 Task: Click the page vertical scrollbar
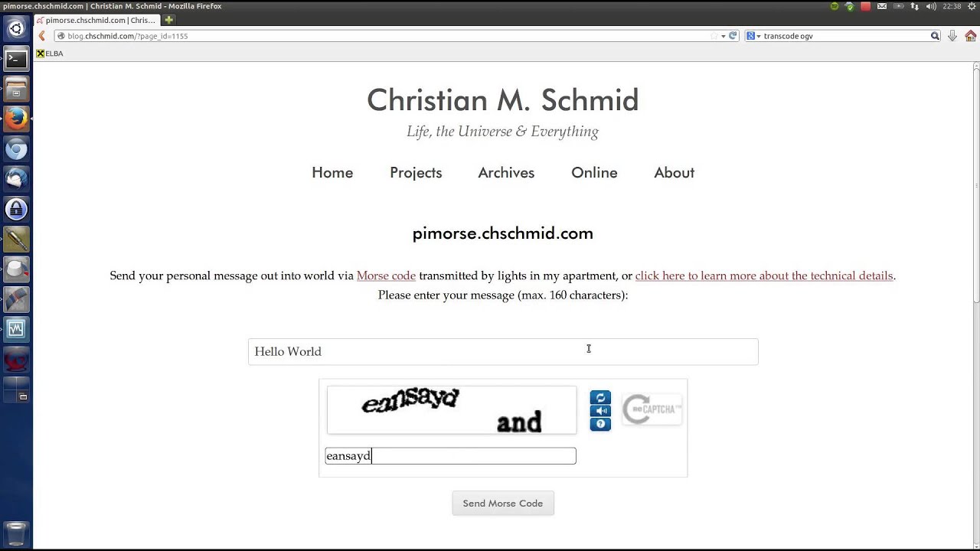(x=976, y=306)
